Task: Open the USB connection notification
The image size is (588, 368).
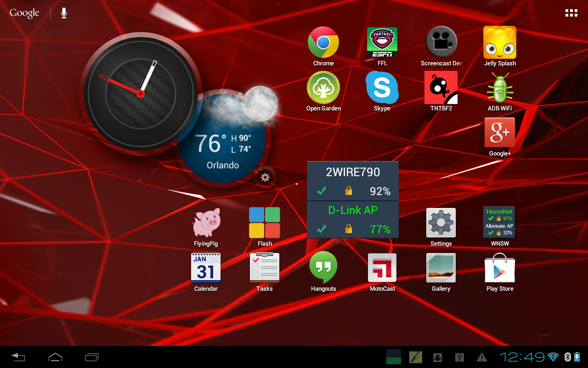Action: pyautogui.click(x=459, y=357)
